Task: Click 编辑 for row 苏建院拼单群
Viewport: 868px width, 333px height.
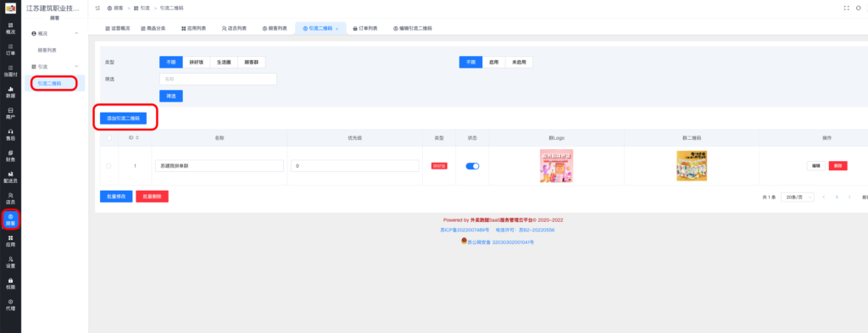Action: tap(816, 166)
